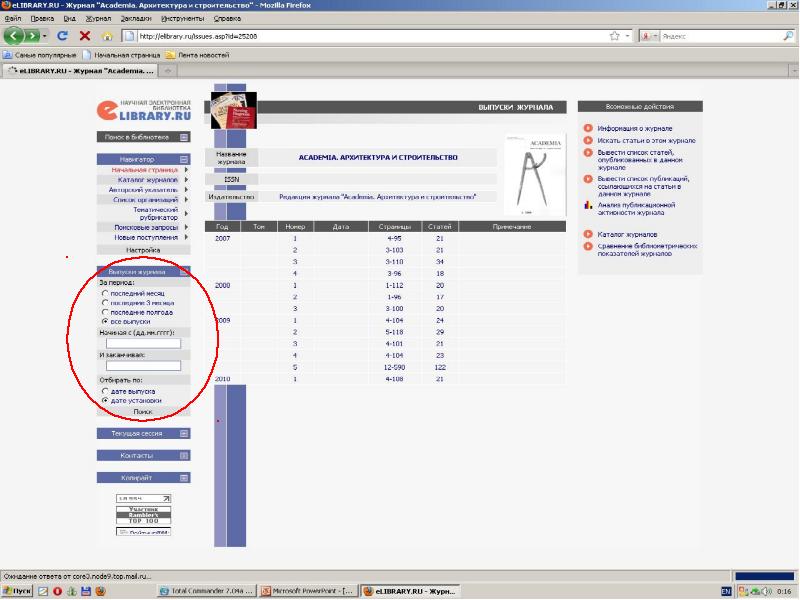This screenshot has width=800, height=600.
Task: Open the Закладки menu
Action: (x=136, y=18)
